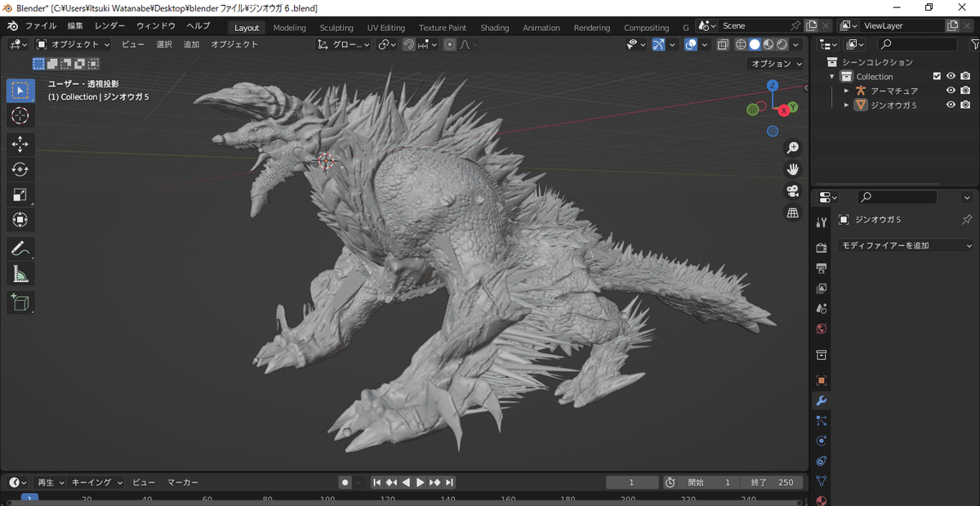Hide Collection in viewport via eye icon
980x506 pixels.
pos(951,77)
